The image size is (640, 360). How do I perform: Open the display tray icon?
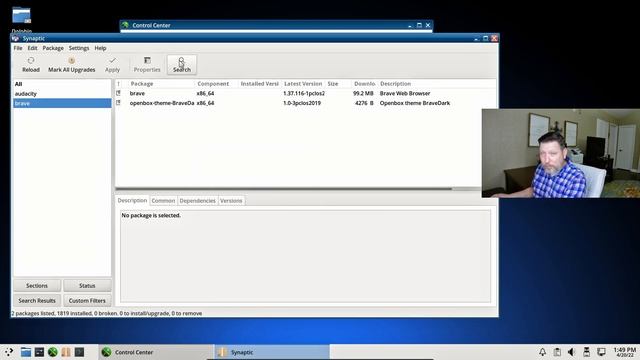click(601, 352)
